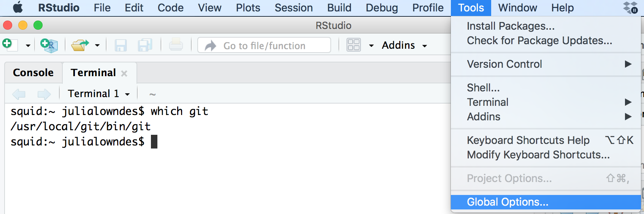Viewport: 644px width, 214px height.
Task: Open the Terminal 1 dropdown
Action: pos(99,94)
